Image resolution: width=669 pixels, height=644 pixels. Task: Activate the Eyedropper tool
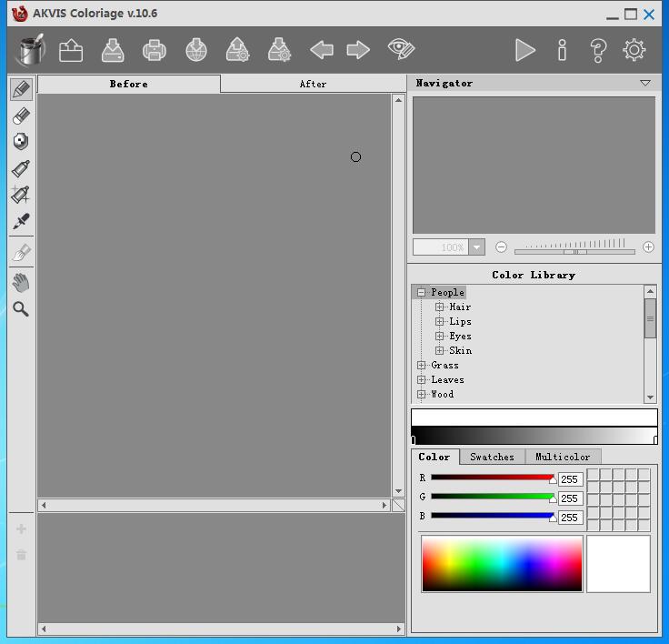[21, 221]
